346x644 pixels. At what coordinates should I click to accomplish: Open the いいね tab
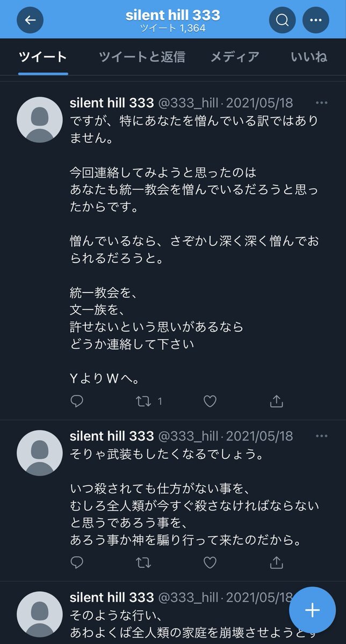tap(309, 57)
